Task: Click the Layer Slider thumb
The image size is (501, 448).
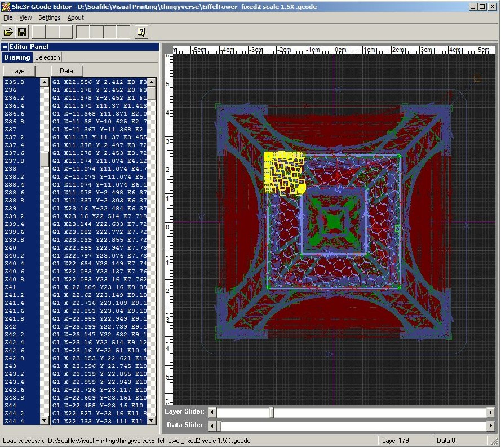Action: coord(271,412)
